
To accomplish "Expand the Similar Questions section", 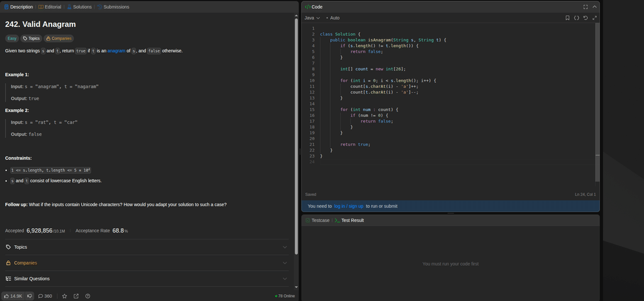I will coord(147,279).
